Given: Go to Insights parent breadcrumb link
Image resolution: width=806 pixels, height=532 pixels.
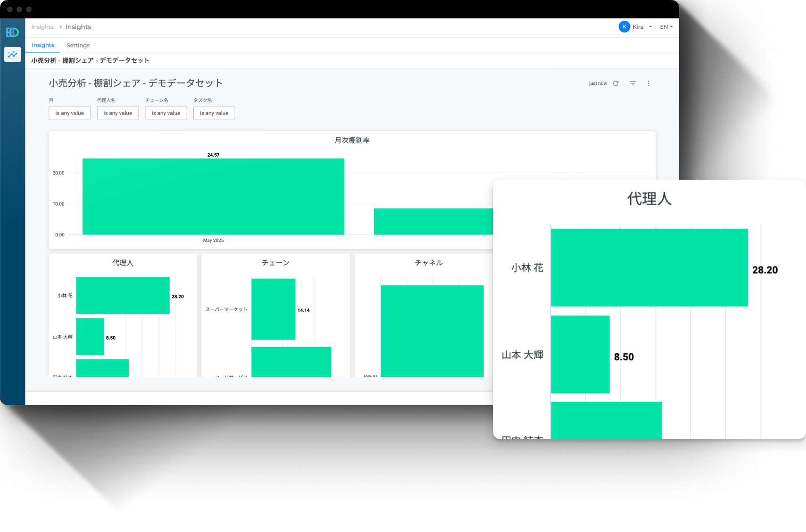Looking at the screenshot, I should point(42,27).
